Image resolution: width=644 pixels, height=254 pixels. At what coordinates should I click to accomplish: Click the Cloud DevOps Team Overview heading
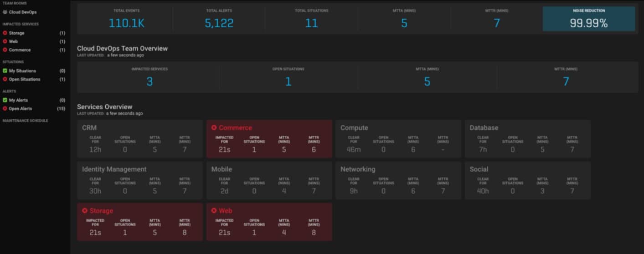[x=122, y=48]
